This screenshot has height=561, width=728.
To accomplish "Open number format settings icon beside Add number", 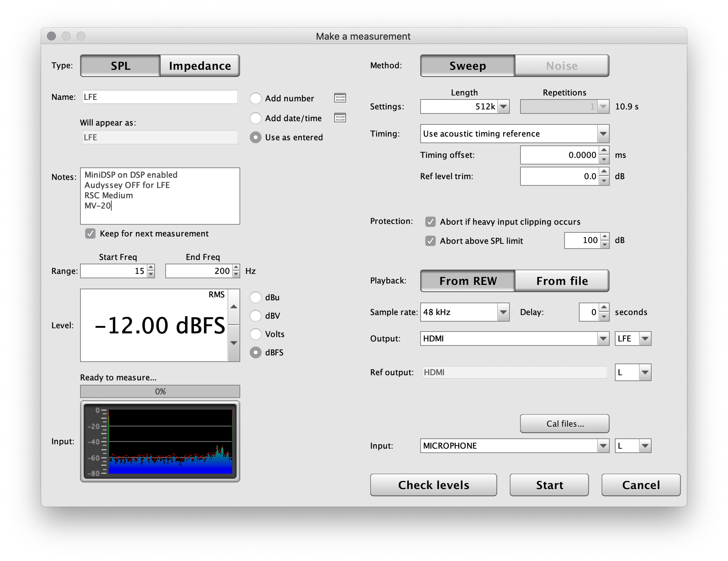I will click(x=340, y=98).
